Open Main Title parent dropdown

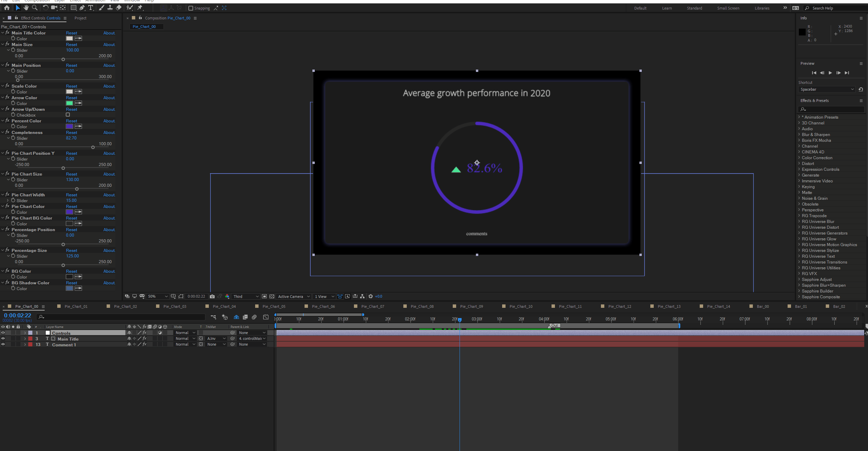252,339
